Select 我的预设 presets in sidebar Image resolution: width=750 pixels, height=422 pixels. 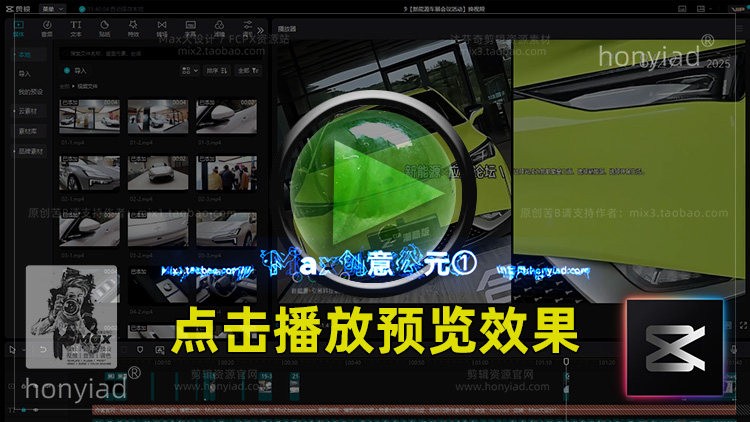point(31,92)
